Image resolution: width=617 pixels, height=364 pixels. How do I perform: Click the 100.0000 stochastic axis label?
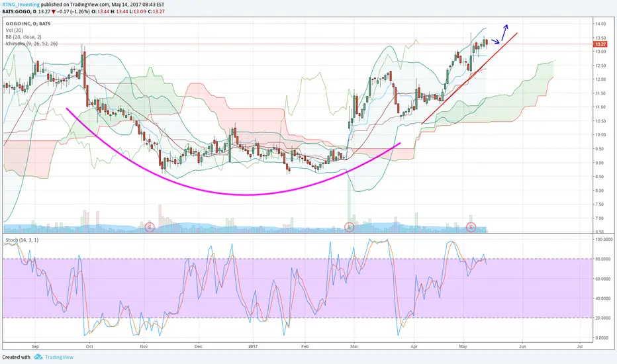(x=604, y=240)
